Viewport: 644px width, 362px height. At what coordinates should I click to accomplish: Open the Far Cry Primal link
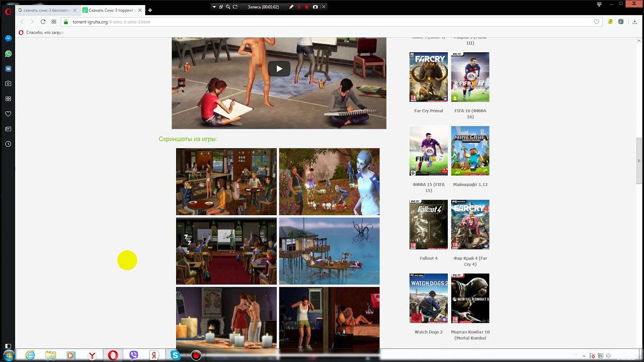point(429,111)
